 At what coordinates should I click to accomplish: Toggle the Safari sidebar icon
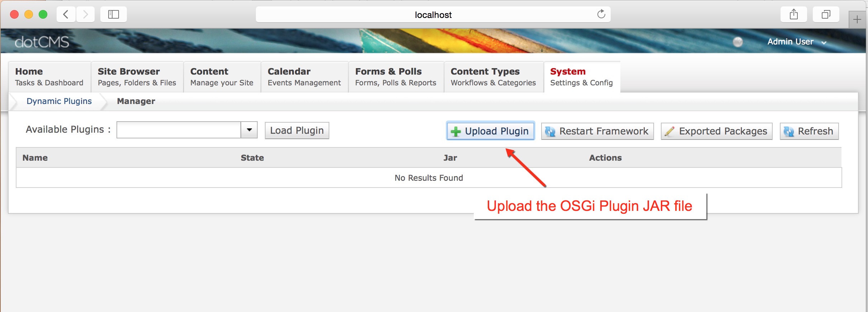(113, 14)
